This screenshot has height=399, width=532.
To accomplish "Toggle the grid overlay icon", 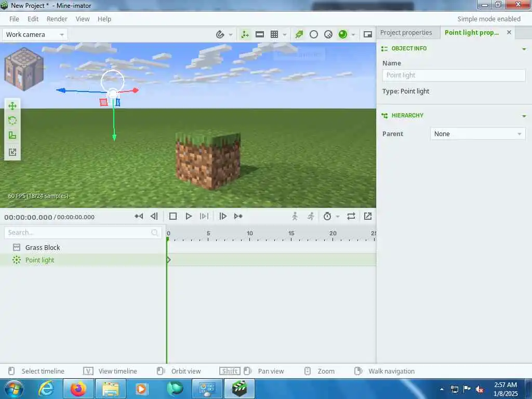I will 274,34.
